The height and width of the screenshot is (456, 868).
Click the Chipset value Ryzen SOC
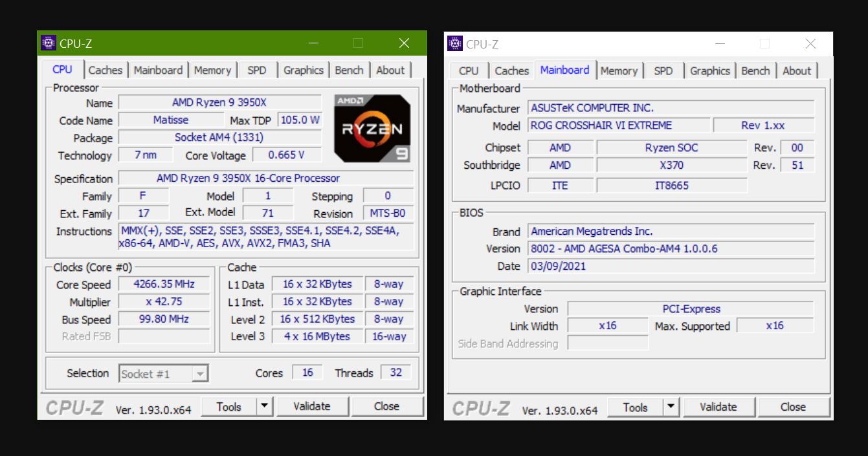tap(672, 147)
